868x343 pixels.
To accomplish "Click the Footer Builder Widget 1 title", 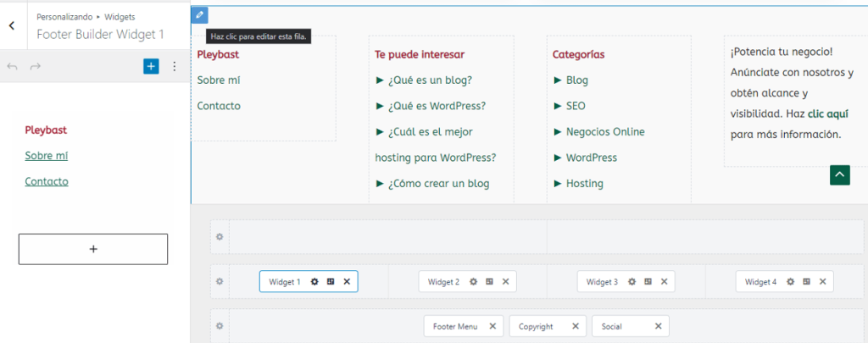I will (100, 34).
